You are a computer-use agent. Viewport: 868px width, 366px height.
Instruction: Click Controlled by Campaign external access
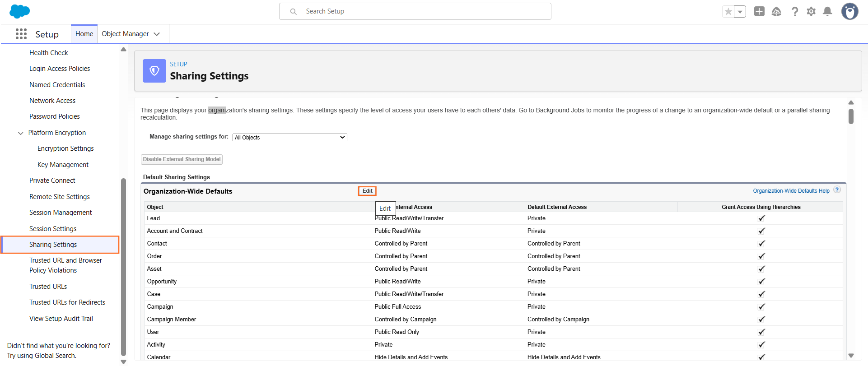(558, 319)
